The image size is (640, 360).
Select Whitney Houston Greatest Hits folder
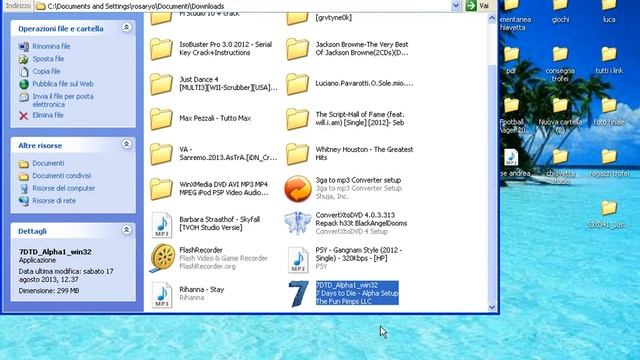click(x=297, y=154)
